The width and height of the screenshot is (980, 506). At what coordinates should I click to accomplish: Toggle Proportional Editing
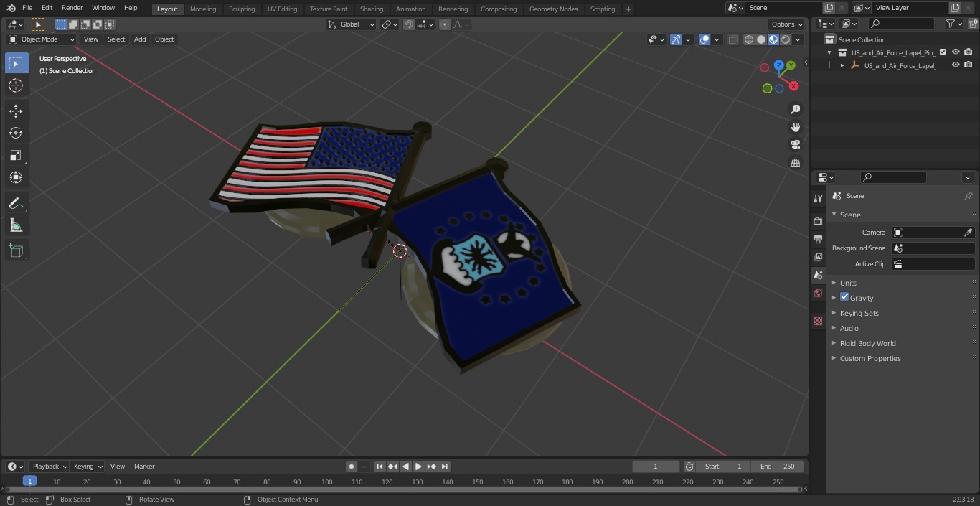(445, 24)
